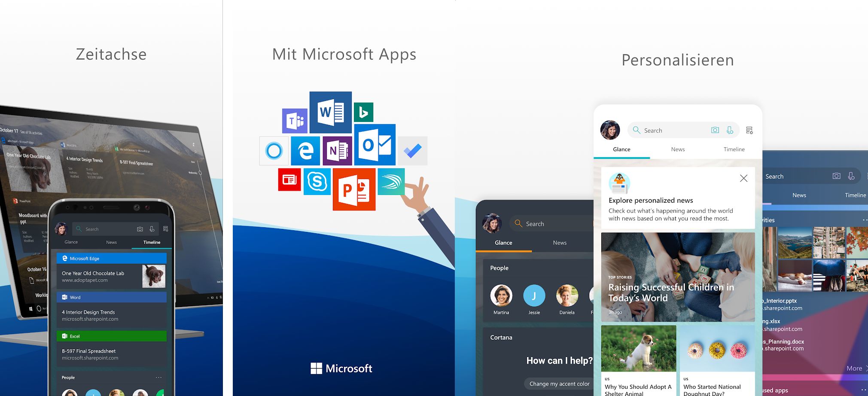Viewport: 868px width, 396px height.
Task: Tap the camera icon on blue themed phone
Action: coord(836,176)
